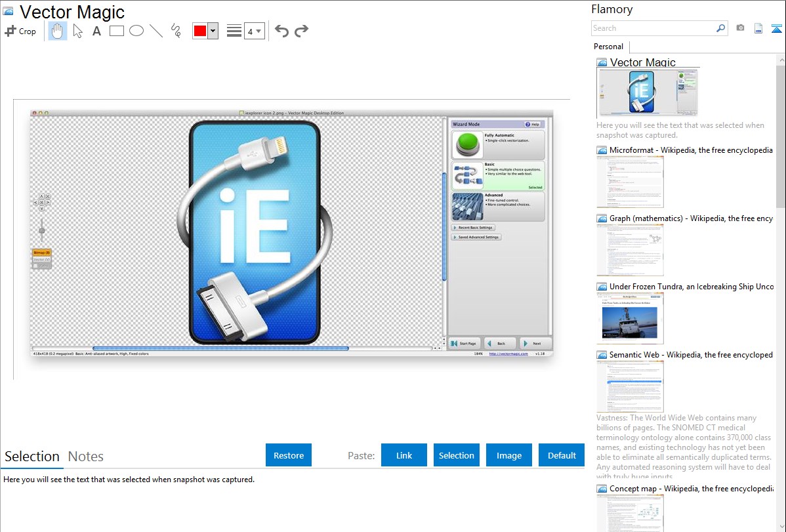Click the icon beside Concept map title
Screen dimensions: 786x532
(602, 489)
